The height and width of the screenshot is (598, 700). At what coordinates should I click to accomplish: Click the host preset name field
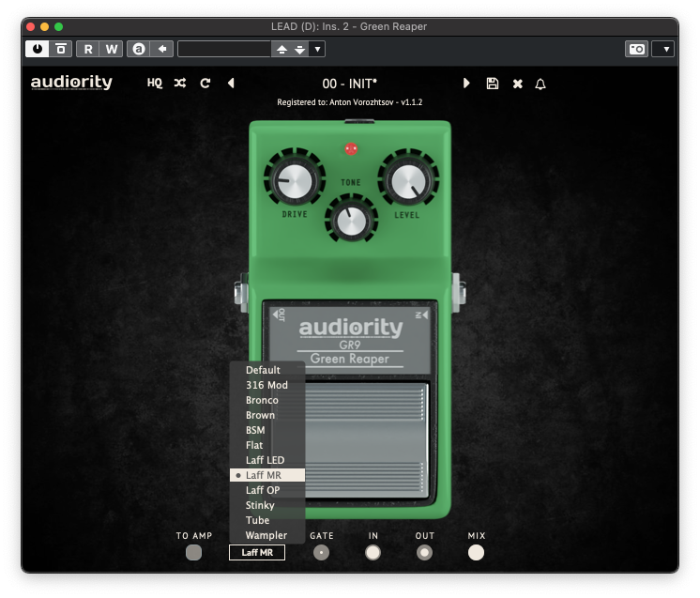tap(224, 49)
